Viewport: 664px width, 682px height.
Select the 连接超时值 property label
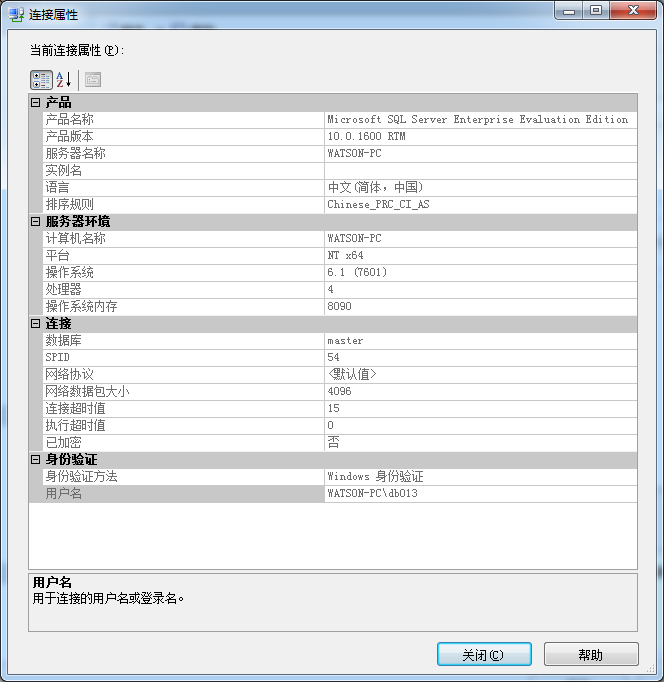[x=75, y=408]
